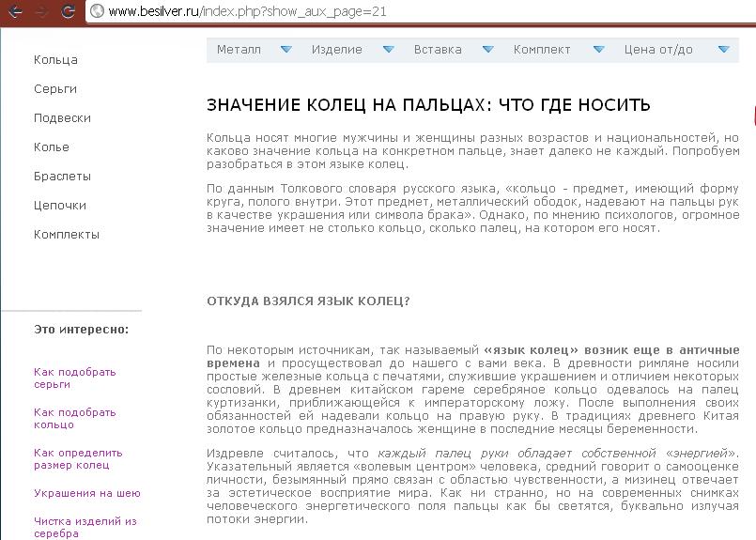The width and height of the screenshot is (756, 540).
Task: Open the Как подобрать серьги article
Action: (x=75, y=378)
